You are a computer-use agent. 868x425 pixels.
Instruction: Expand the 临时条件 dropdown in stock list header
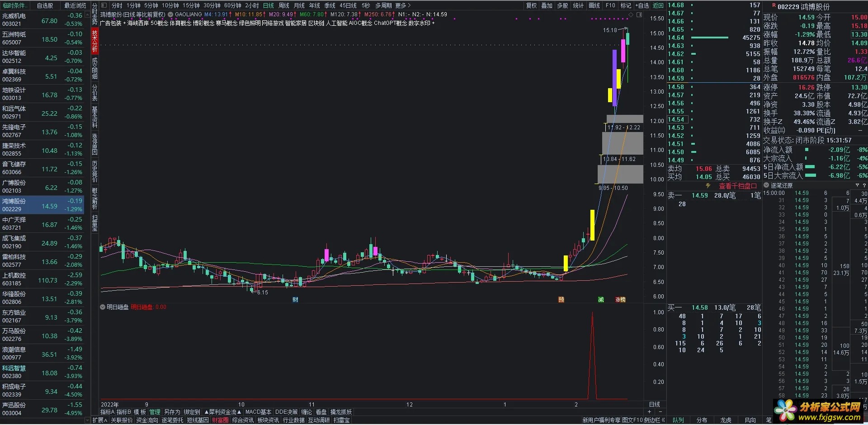coord(15,5)
